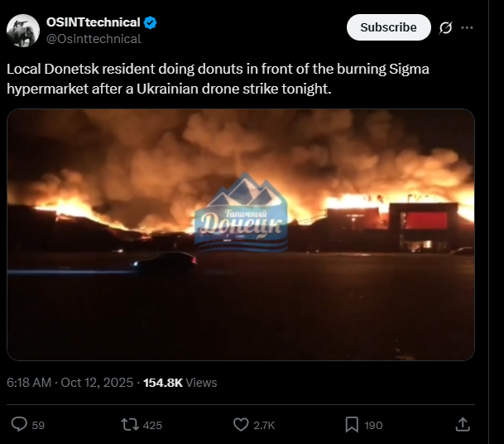Like the post with heart icon
The width and height of the screenshot is (504, 444).
(x=241, y=425)
